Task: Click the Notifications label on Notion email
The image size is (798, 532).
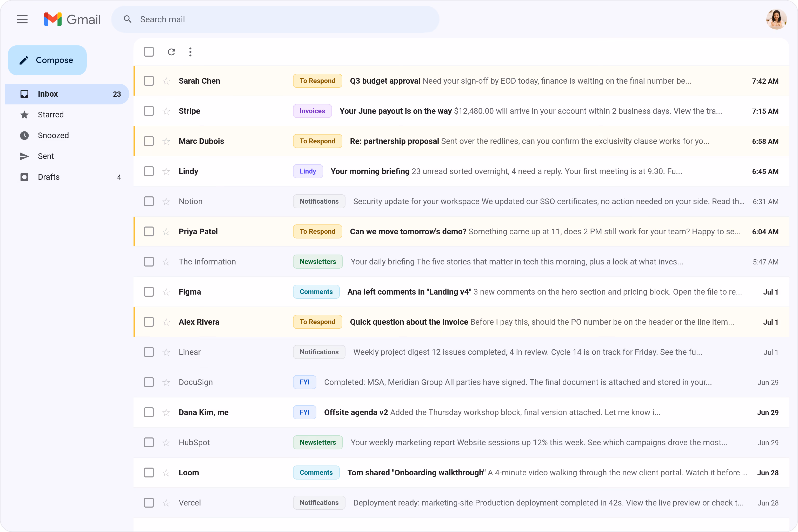Action: pos(319,202)
